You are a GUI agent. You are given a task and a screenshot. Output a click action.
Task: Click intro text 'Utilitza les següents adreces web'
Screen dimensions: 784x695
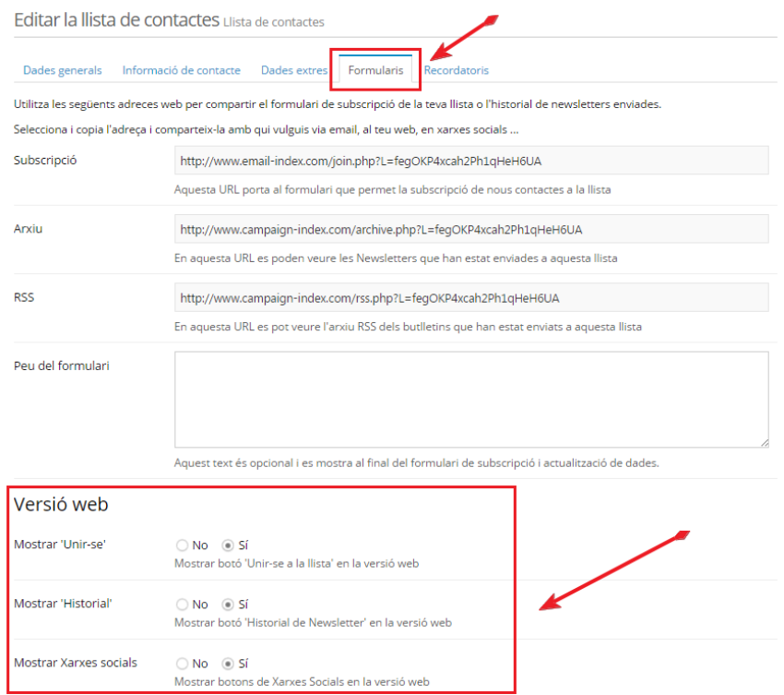tap(338, 104)
